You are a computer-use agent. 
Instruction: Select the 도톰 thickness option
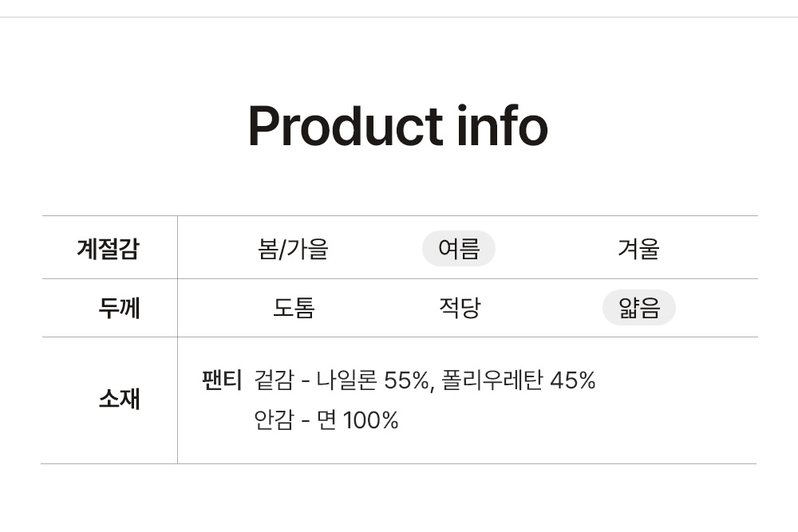294,308
